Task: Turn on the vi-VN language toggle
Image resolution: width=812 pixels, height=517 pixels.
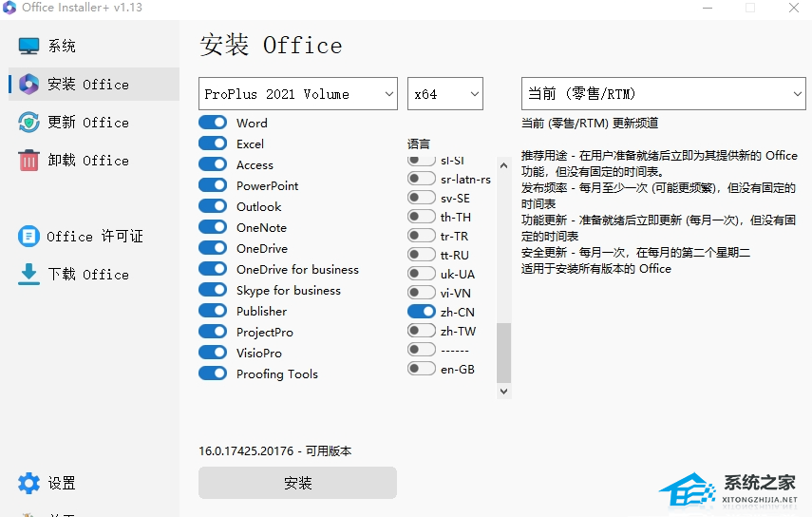Action: (x=421, y=293)
